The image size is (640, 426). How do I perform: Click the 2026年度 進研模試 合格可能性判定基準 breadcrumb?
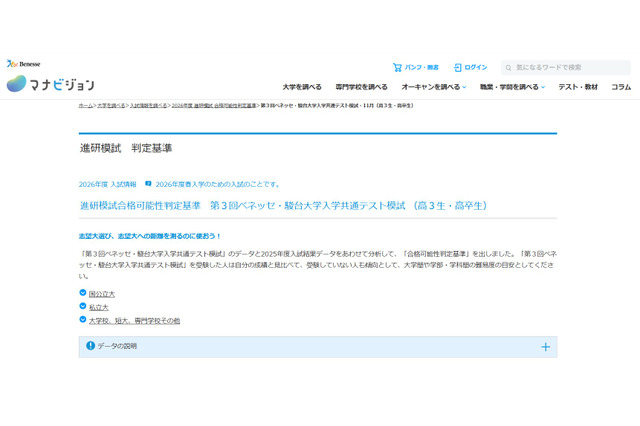pyautogui.click(x=214, y=105)
